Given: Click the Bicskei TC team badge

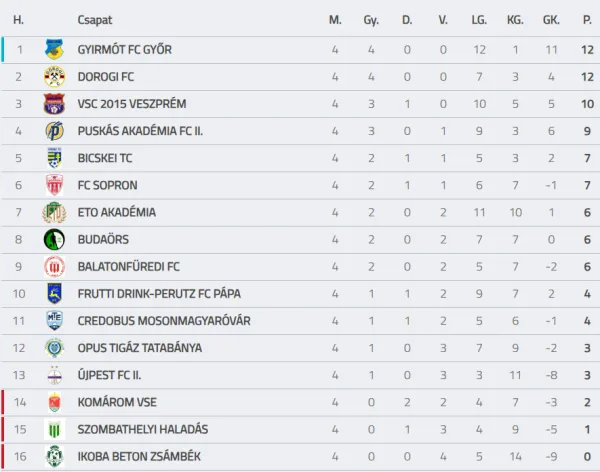Looking at the screenshot, I should coord(53,158).
